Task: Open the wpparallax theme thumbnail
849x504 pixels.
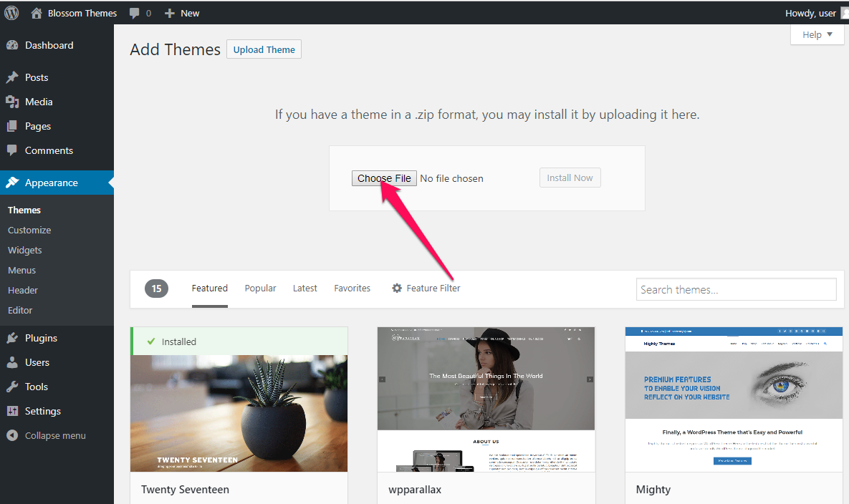Action: click(x=486, y=399)
